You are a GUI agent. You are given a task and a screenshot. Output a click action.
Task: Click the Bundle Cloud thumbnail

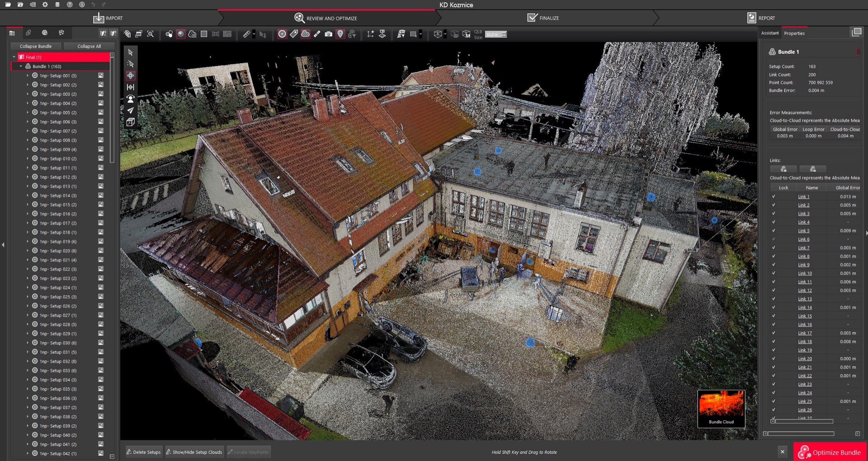(x=721, y=409)
